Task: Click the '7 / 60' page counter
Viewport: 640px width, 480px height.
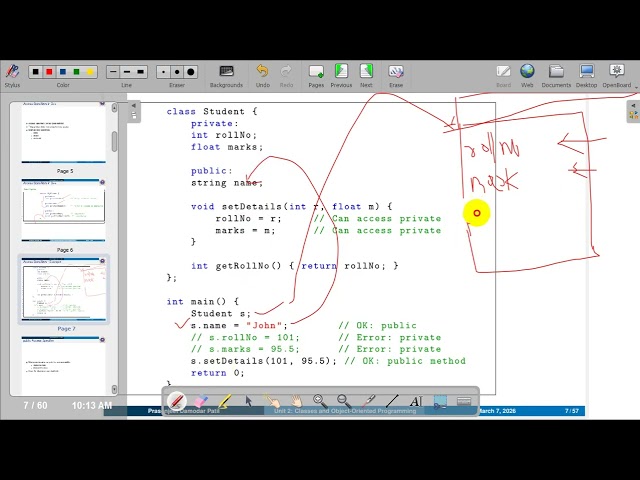Action: pos(35,406)
